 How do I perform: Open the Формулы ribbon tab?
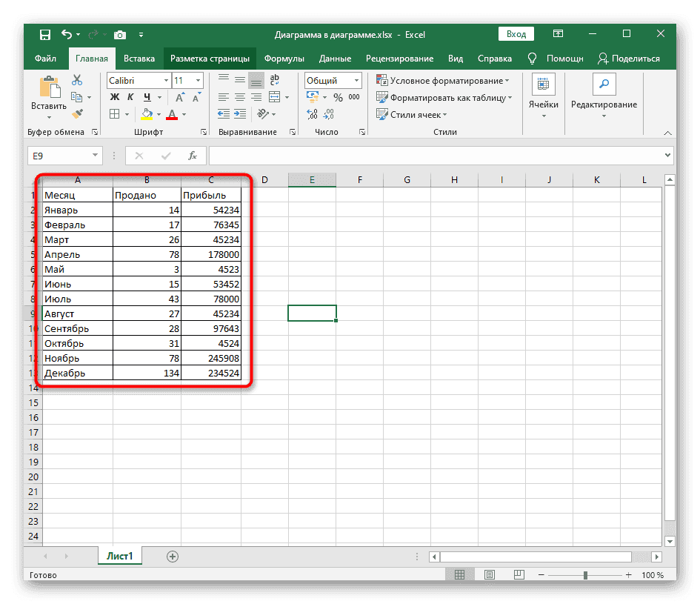click(284, 59)
